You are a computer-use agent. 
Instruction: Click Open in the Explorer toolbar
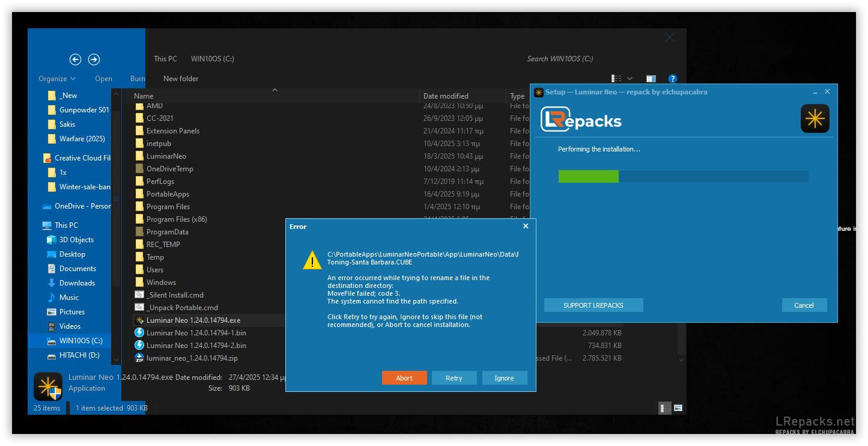[x=103, y=79]
